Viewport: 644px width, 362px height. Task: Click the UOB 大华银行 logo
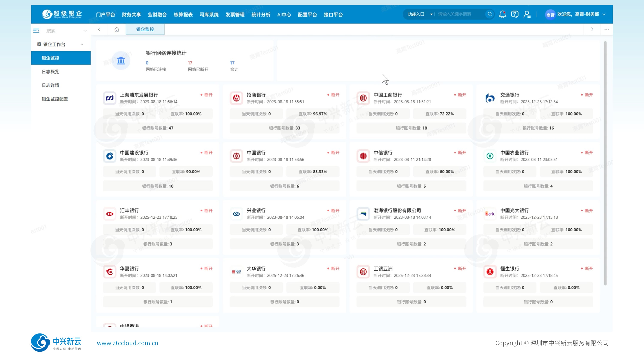pos(236,272)
